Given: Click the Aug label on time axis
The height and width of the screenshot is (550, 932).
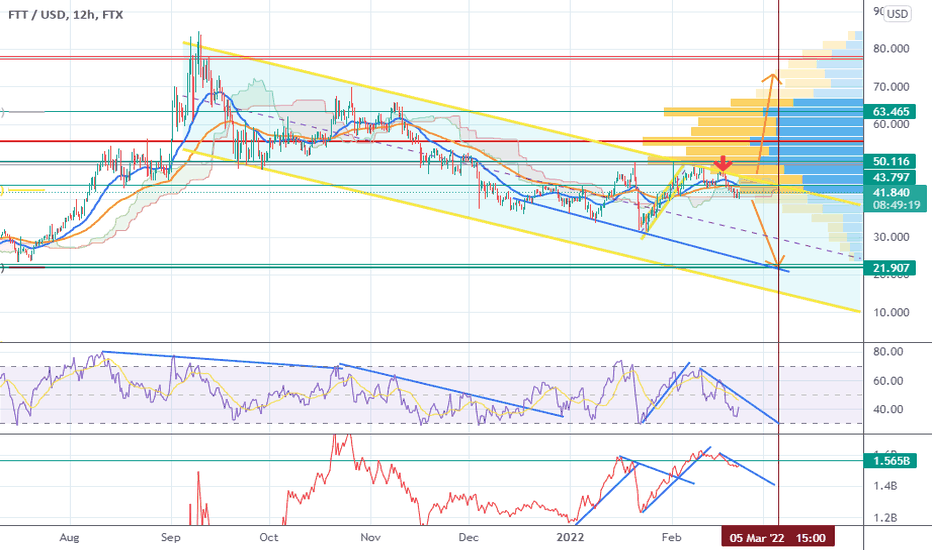Looking at the screenshot, I should [69, 538].
